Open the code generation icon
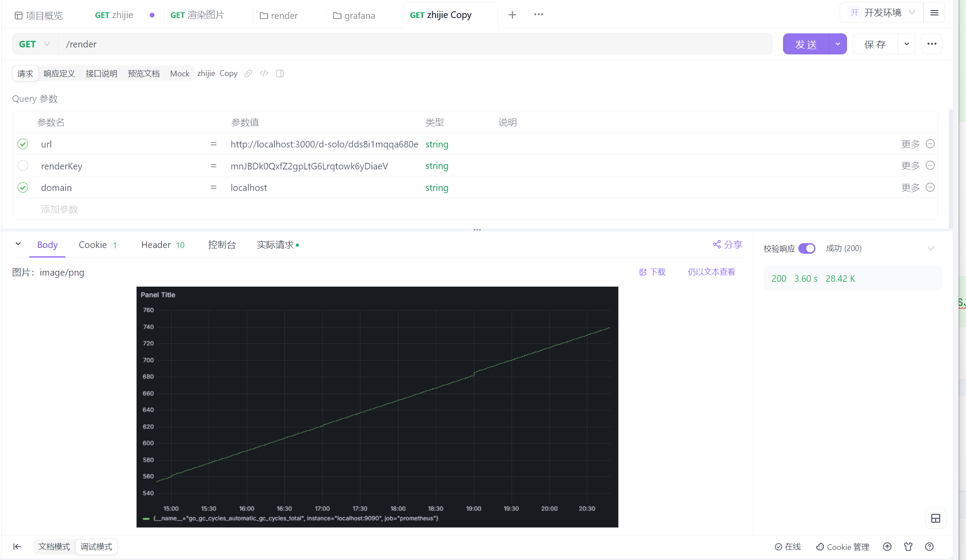The width and height of the screenshot is (966, 560). tap(264, 73)
